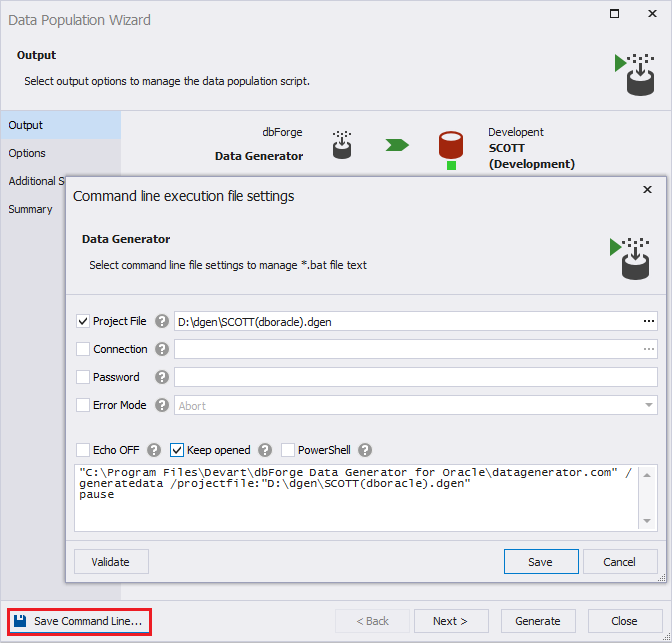Click the help icon next to Error Mode
672x643 pixels.
[162, 405]
